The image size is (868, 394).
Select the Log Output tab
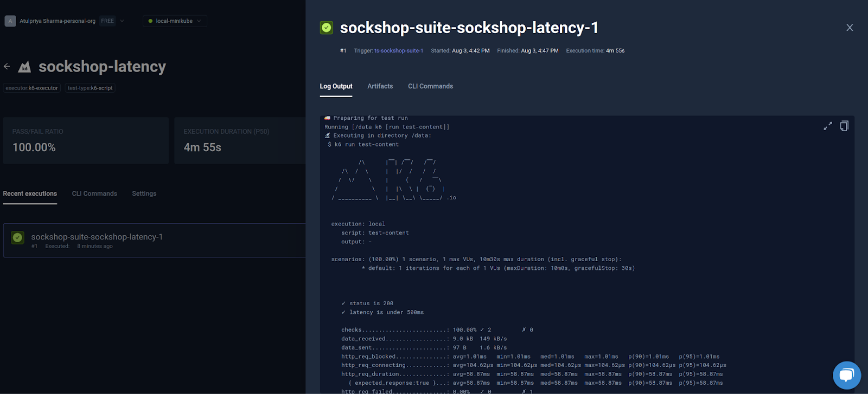tap(336, 86)
